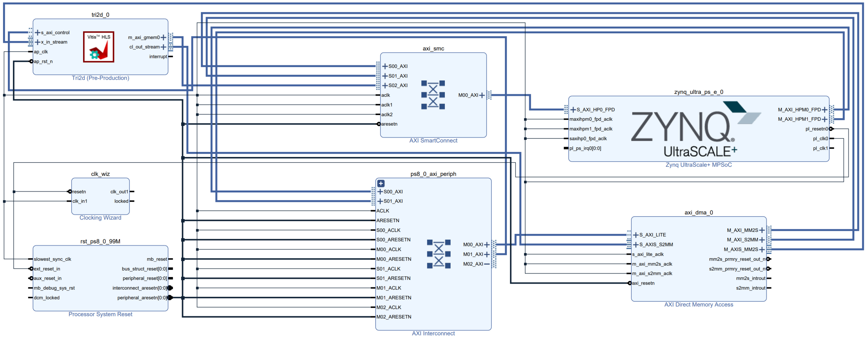Select the M02_ARESETN port on ps8_0_axi_periph
Image resolution: width=868 pixels, height=338 pixels.
click(394, 317)
